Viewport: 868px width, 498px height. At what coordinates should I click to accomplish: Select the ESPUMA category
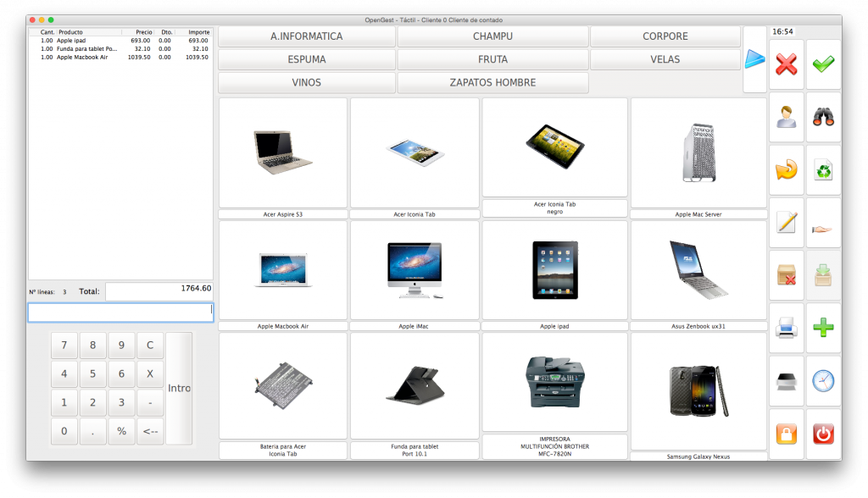point(307,60)
